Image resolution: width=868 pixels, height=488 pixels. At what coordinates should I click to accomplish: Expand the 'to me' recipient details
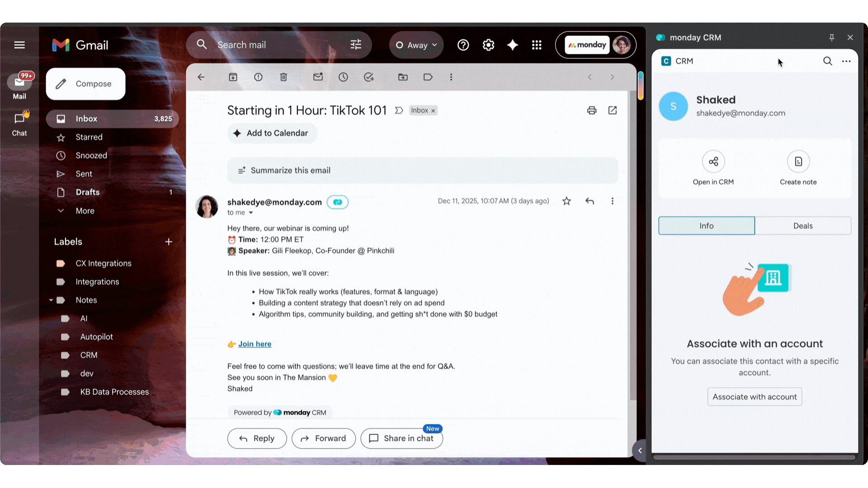[251, 213]
